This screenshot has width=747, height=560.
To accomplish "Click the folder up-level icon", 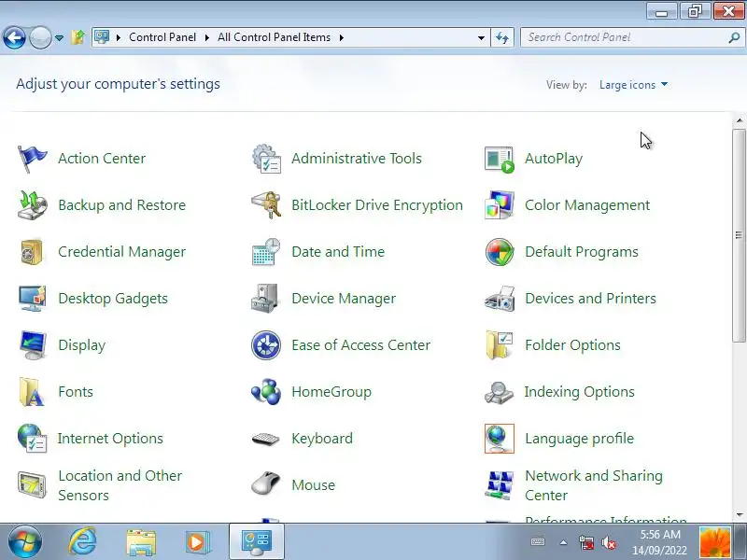I will (78, 37).
